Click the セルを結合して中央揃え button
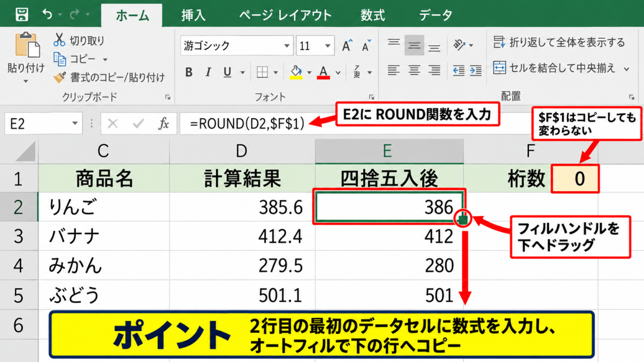Image resolution: width=644 pixels, height=362 pixels. point(554,68)
